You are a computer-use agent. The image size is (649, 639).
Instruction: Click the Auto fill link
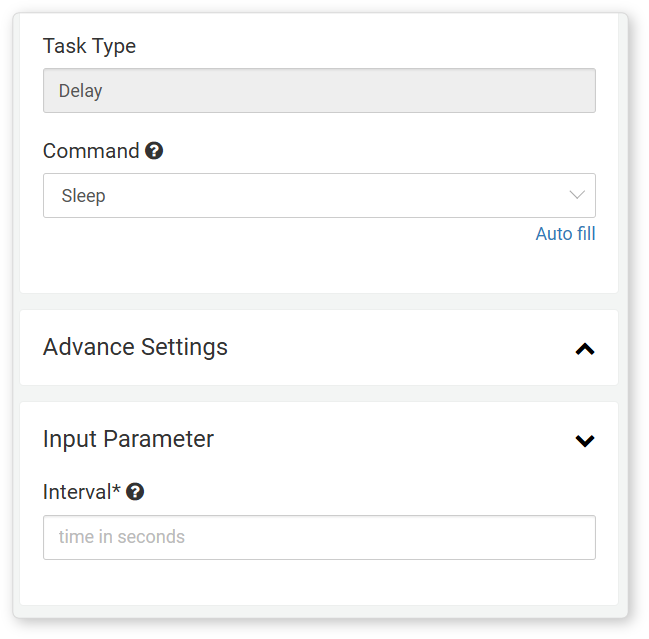[x=565, y=234]
